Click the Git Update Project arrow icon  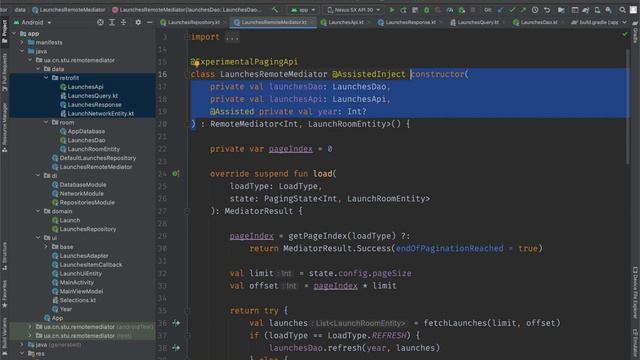click(x=500, y=9)
